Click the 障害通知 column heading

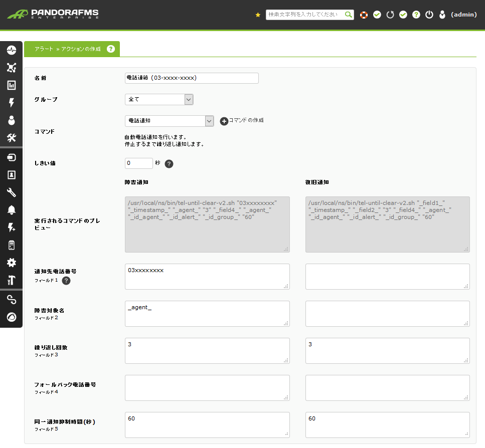point(136,182)
